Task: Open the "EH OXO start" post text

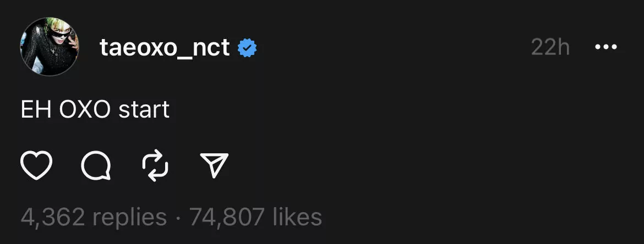Action: point(95,110)
